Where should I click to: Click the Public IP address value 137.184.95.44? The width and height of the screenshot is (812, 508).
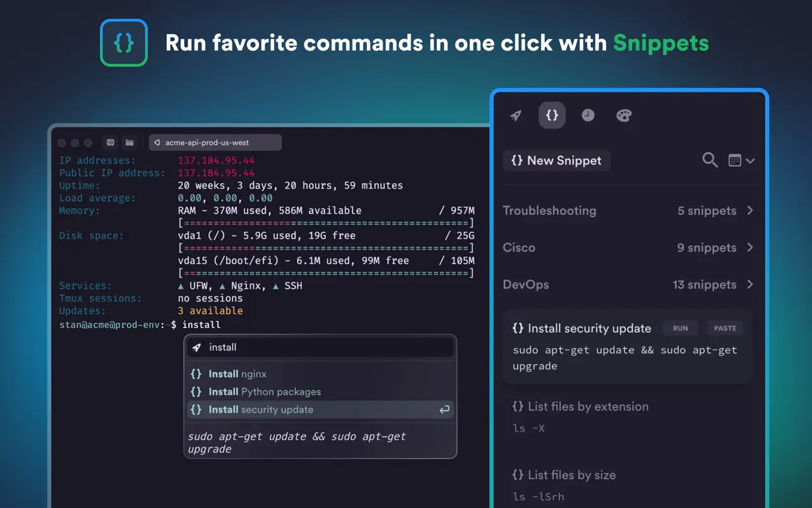[x=217, y=172]
